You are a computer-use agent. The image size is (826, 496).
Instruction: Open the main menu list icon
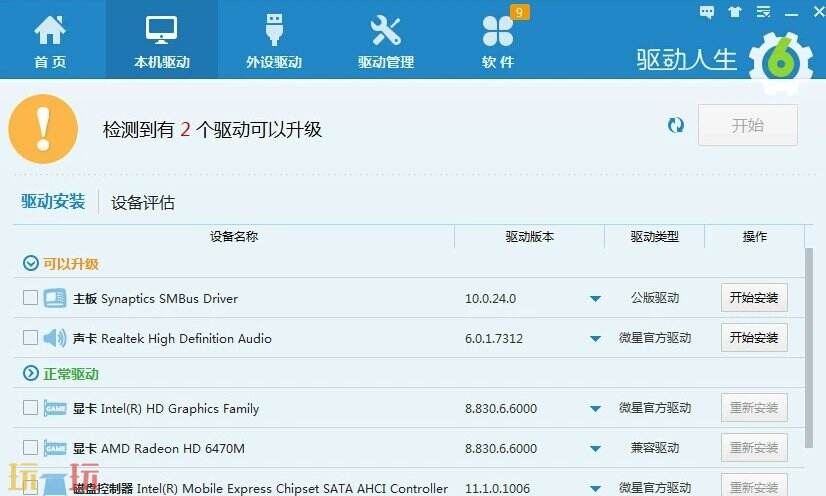pyautogui.click(x=763, y=12)
